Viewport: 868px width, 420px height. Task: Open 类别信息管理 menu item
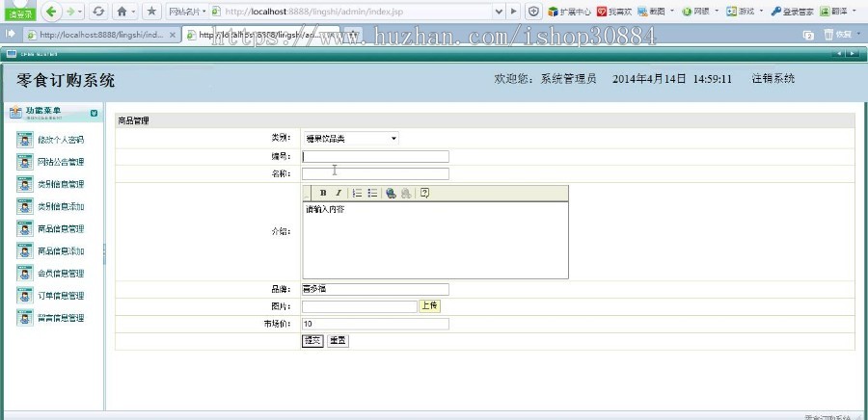[x=61, y=184]
